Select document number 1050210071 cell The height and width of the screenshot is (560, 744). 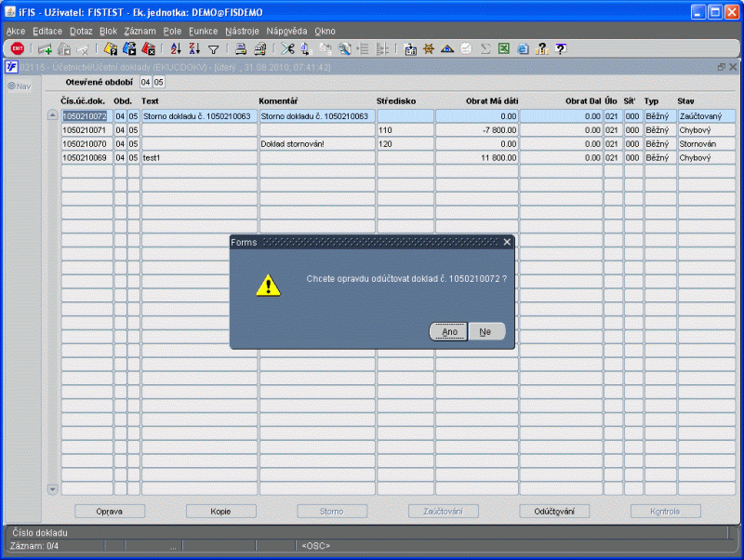tap(86, 130)
